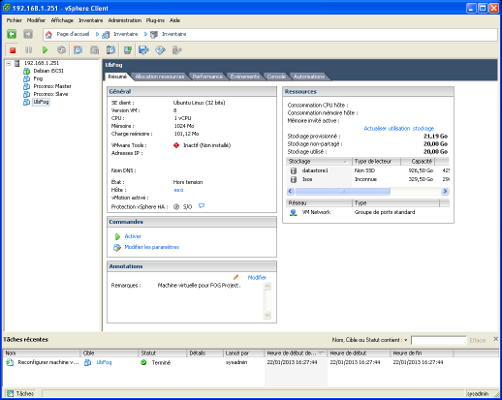Click the VM Network icon

pos(293,212)
